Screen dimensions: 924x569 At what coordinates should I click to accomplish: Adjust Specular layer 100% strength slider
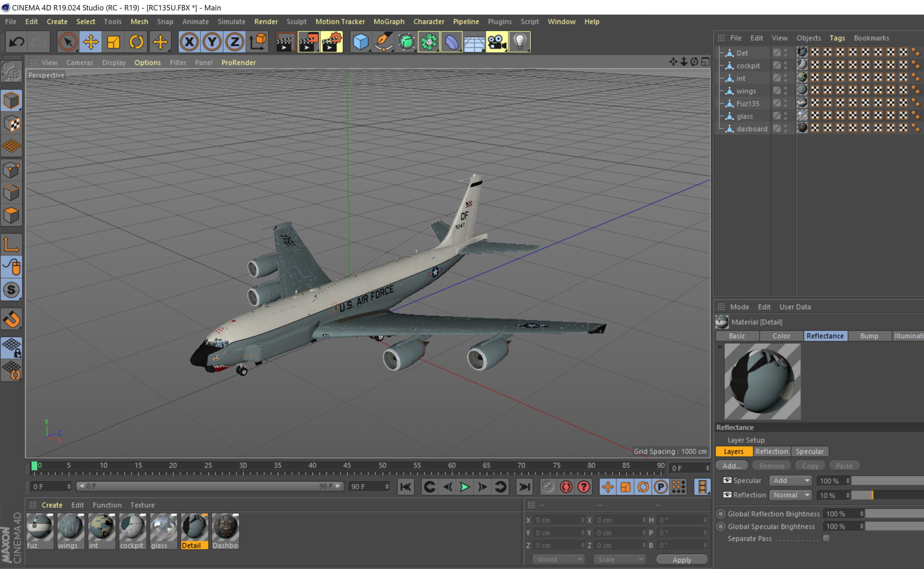click(x=887, y=481)
